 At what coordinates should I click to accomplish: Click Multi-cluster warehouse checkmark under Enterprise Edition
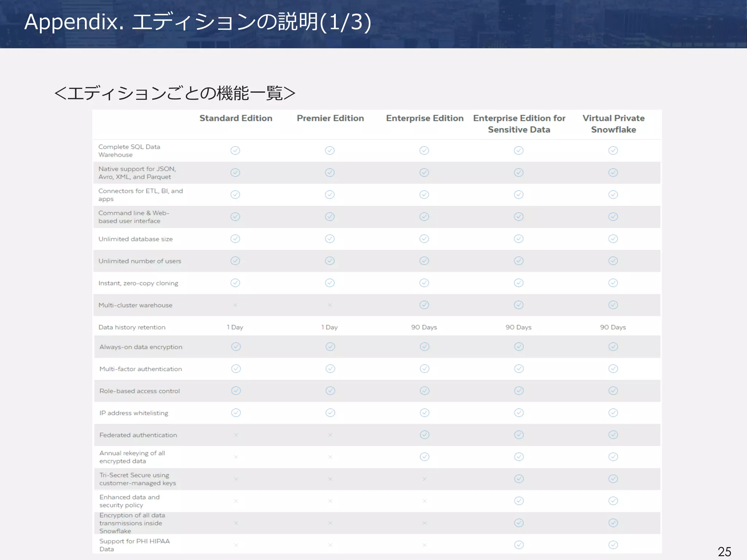pyautogui.click(x=424, y=305)
